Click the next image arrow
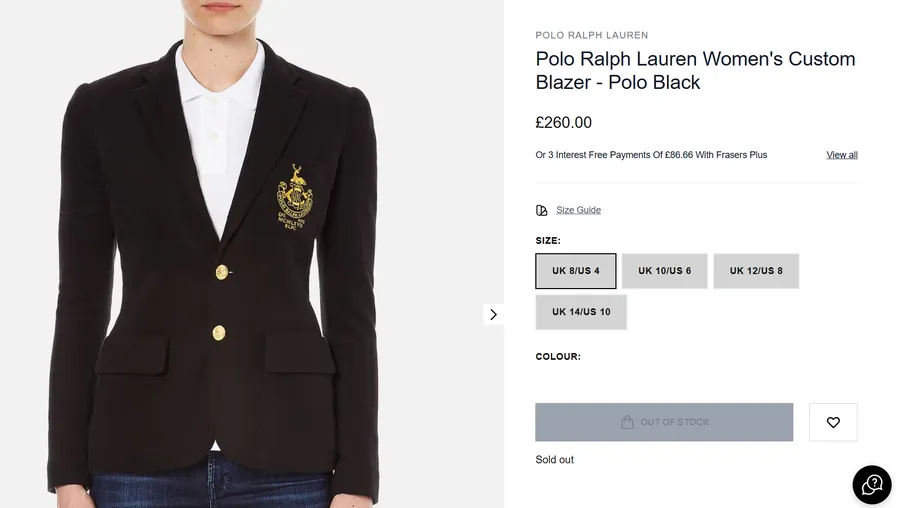 (493, 314)
